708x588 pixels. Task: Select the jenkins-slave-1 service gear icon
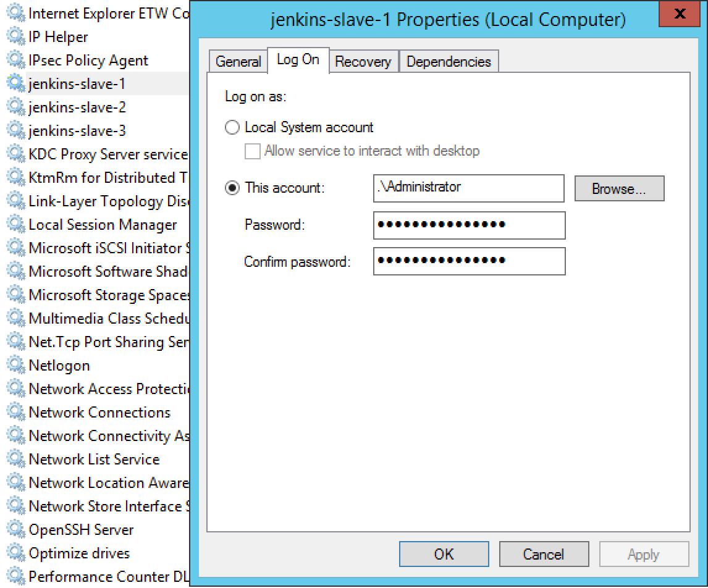[x=16, y=83]
